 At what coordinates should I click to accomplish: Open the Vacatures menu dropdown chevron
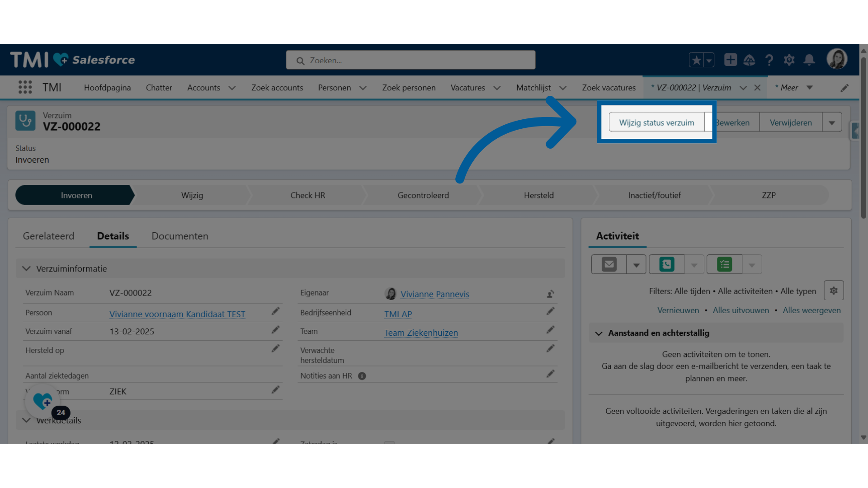(497, 88)
